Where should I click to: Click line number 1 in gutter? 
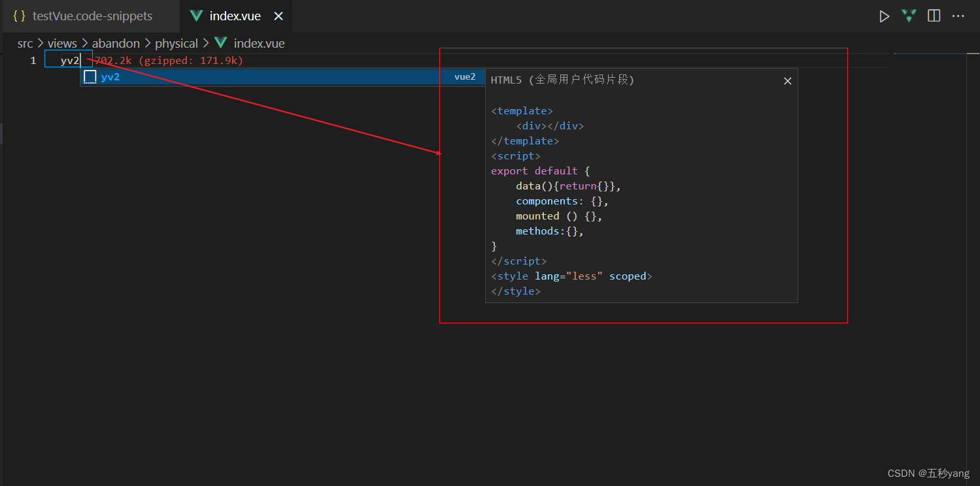click(33, 61)
